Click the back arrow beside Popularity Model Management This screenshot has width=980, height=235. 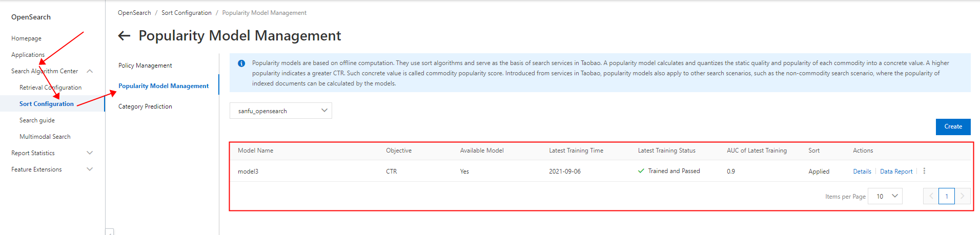point(124,35)
